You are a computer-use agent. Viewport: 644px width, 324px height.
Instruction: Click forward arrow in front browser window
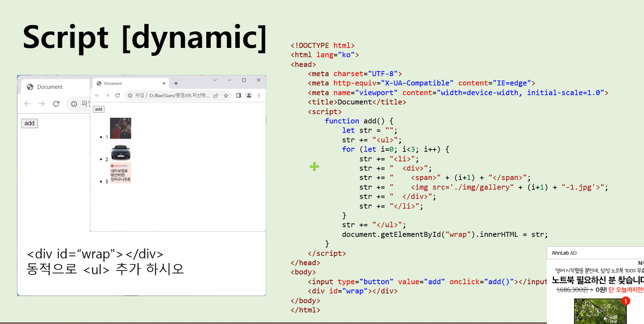click(107, 96)
